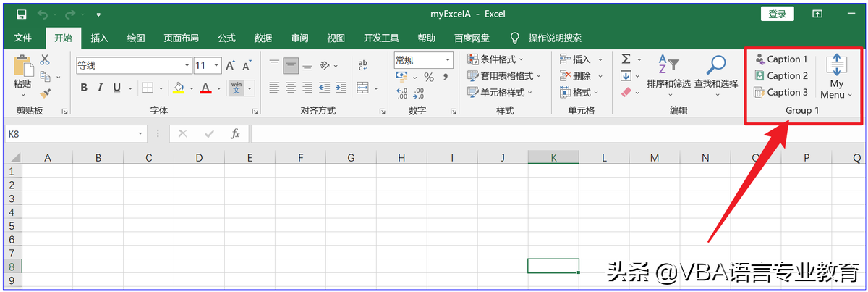Image resolution: width=868 pixels, height=292 pixels.
Task: Open the font size 11 combo box
Action: [x=208, y=65]
